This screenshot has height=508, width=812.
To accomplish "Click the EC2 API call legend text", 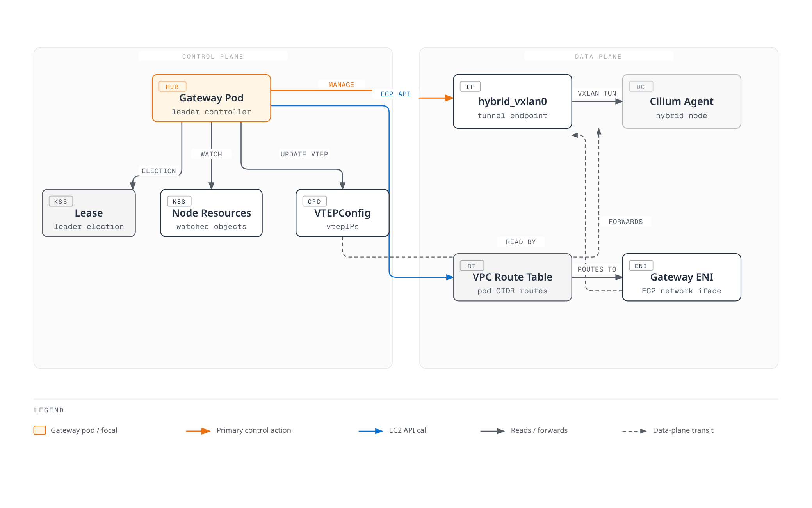I will coord(408,430).
